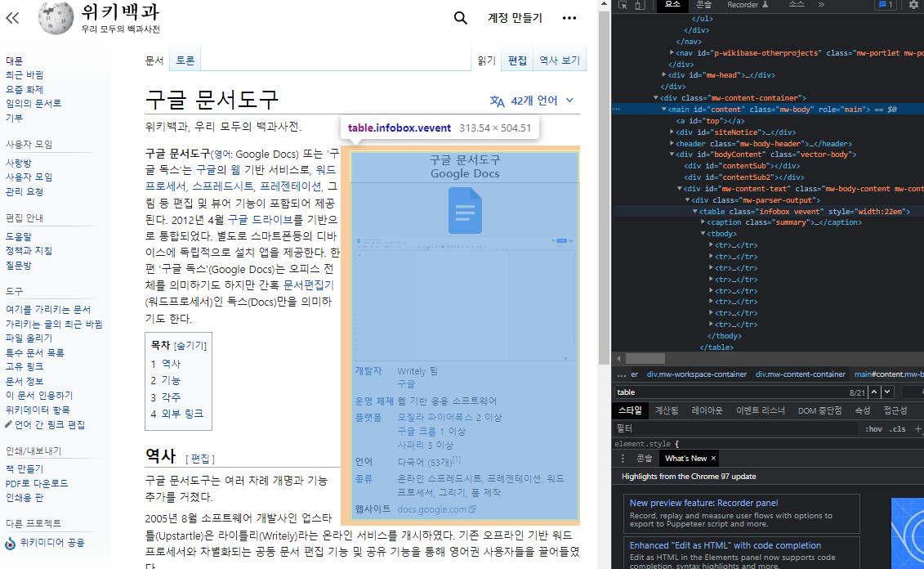Select the DOM 중단점 subtab
The image size is (924, 569).
819,410
